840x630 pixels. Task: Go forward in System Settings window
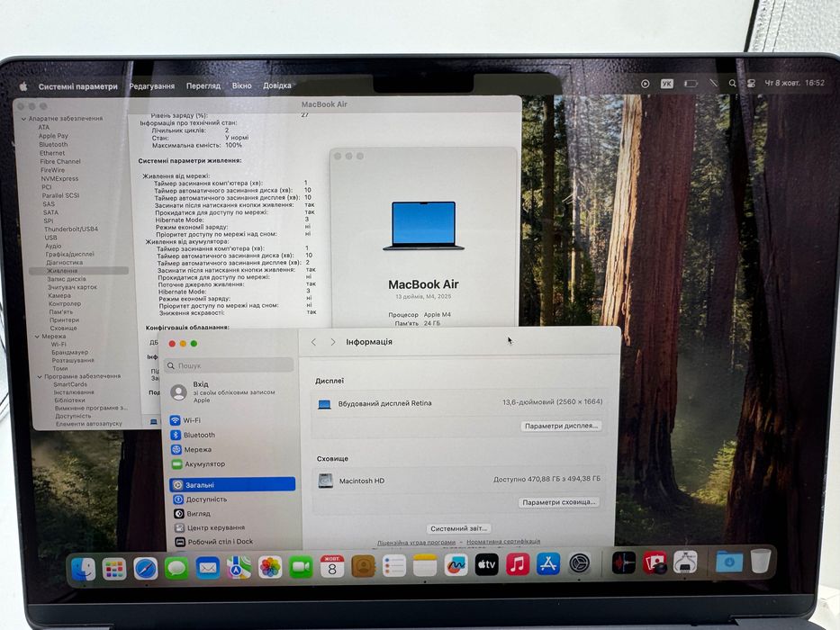[x=333, y=342]
